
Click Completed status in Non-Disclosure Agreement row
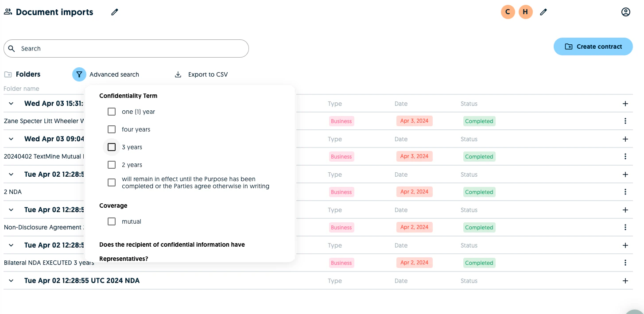(479, 228)
